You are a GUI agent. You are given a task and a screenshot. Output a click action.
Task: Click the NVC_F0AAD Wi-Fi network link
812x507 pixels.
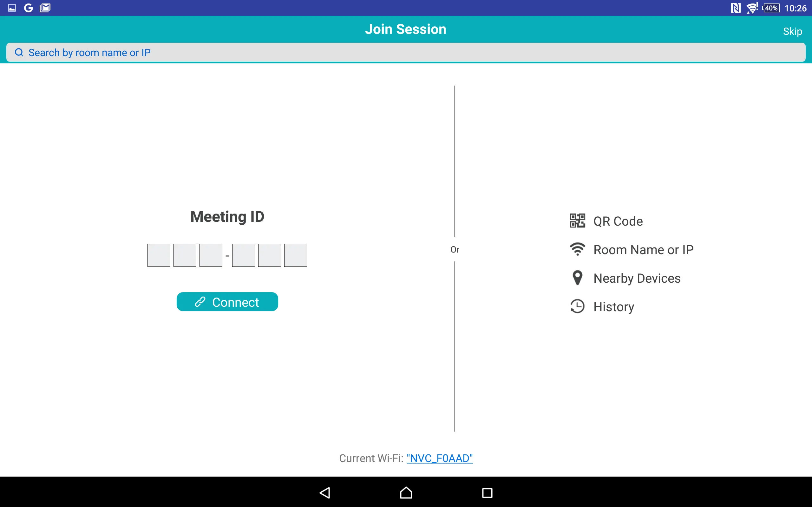(x=439, y=458)
